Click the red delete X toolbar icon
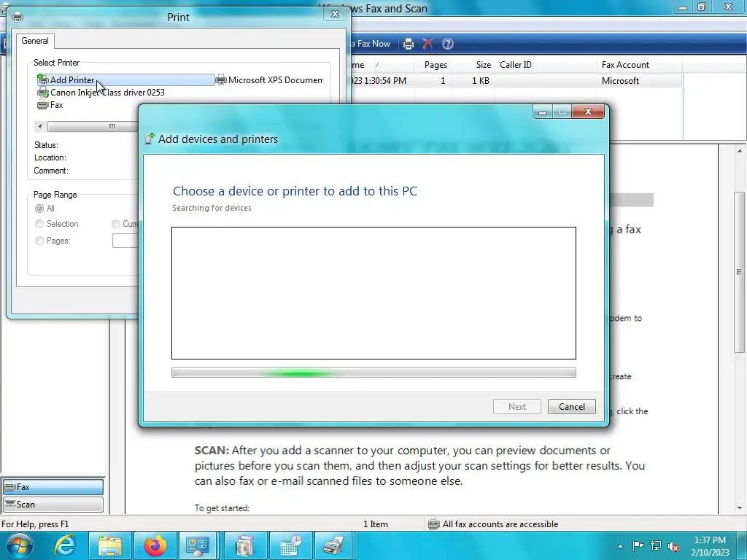This screenshot has height=560, width=747. [x=427, y=44]
